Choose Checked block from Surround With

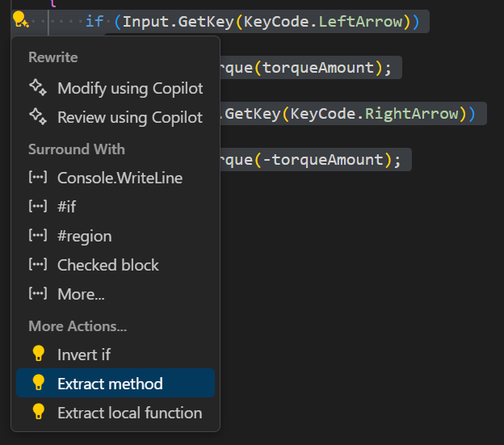108,265
